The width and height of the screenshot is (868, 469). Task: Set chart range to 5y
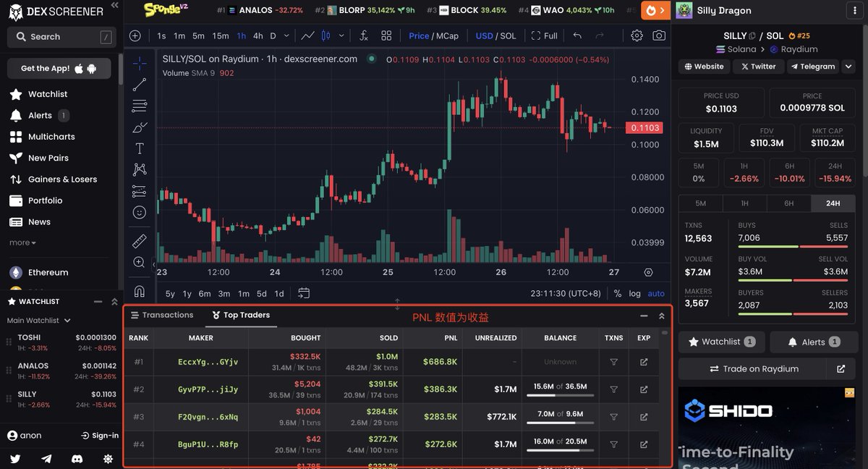pyautogui.click(x=170, y=293)
